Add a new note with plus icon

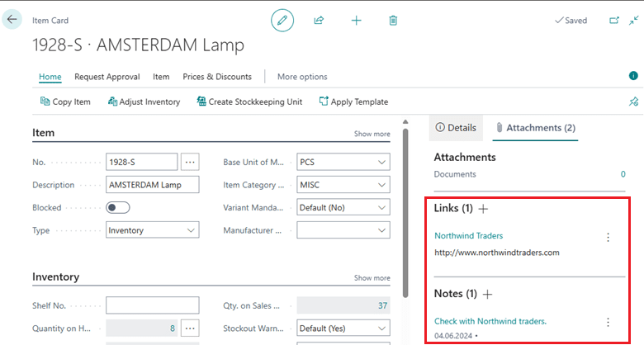pos(487,294)
